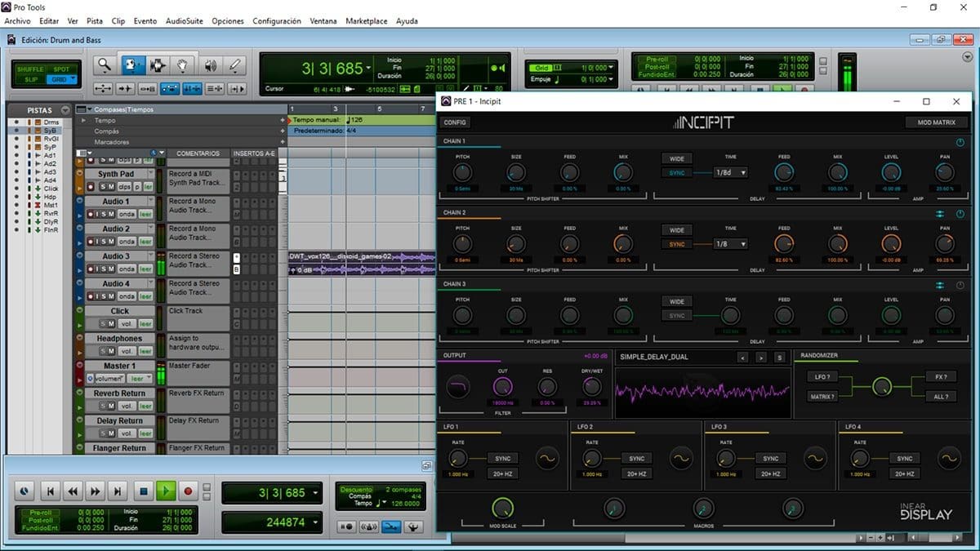Click the return-to-zero transport button
The image size is (980, 551).
51,491
